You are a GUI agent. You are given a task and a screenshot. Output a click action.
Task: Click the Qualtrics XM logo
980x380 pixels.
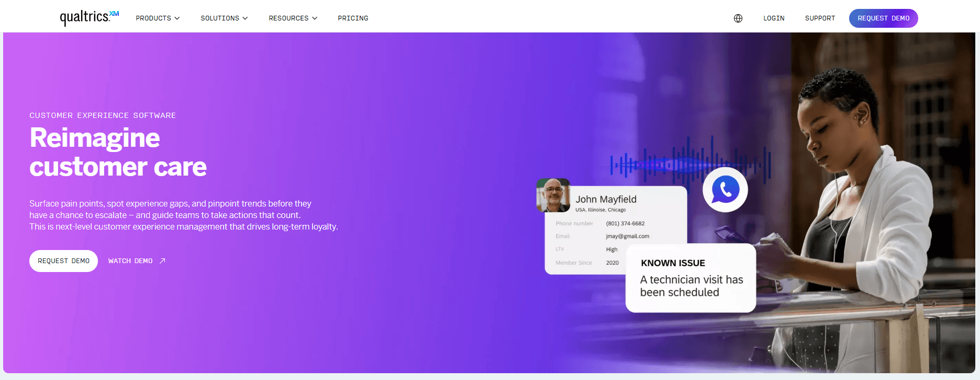click(90, 17)
